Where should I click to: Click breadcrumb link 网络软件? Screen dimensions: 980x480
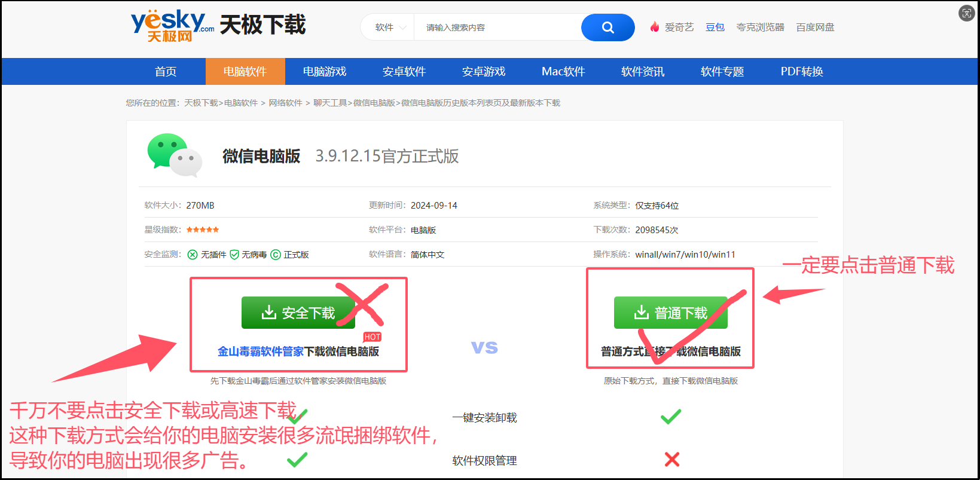pyautogui.click(x=285, y=103)
